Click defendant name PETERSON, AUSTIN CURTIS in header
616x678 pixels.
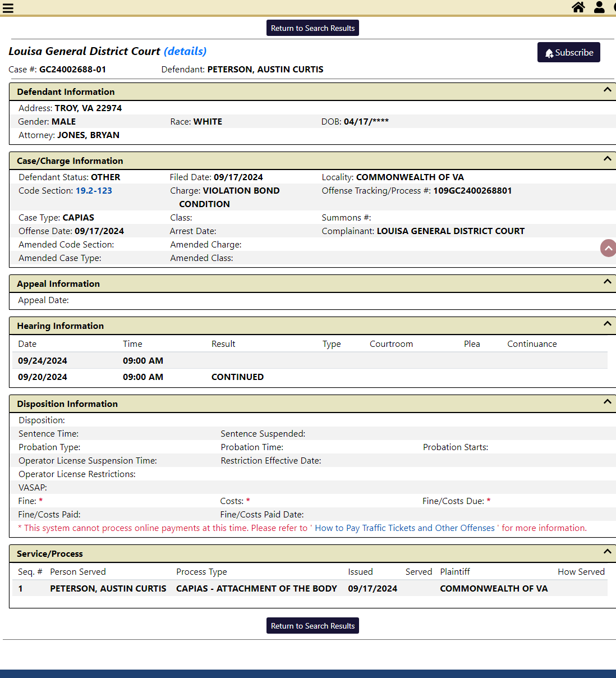(265, 70)
